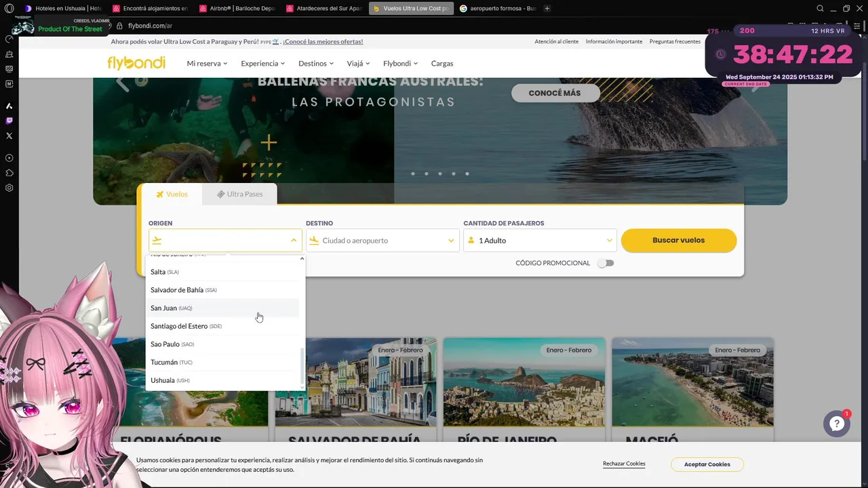Select the Vuelos tab
This screenshot has height=488, width=868.
tap(172, 194)
